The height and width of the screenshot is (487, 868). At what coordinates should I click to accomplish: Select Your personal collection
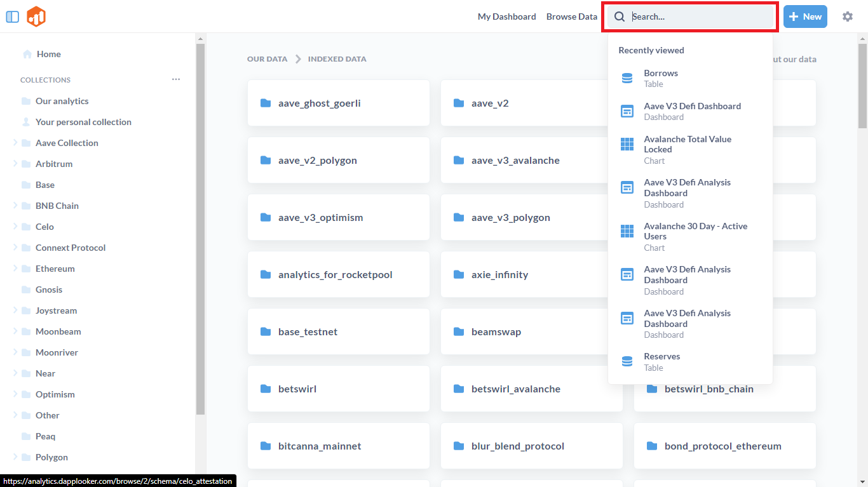pos(83,122)
